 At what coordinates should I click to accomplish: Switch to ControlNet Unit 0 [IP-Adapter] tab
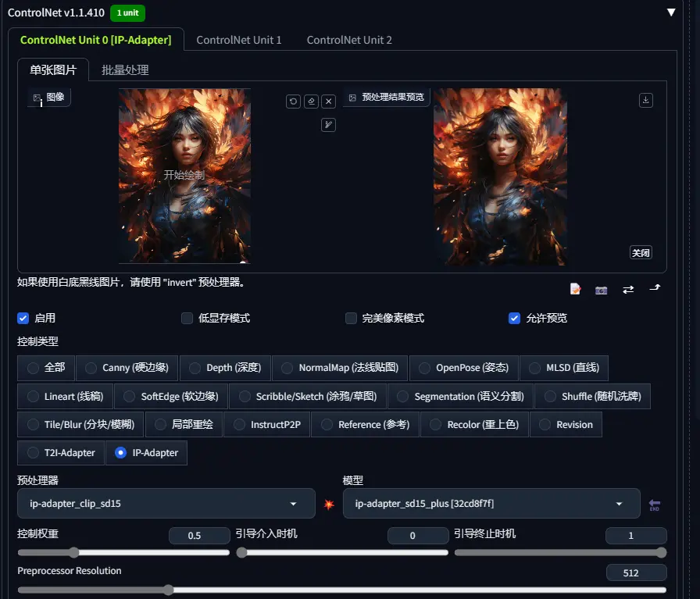(96, 40)
